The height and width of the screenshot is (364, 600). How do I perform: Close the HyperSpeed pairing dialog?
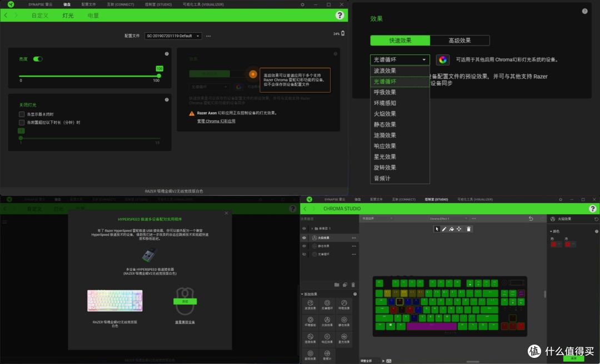click(x=226, y=213)
